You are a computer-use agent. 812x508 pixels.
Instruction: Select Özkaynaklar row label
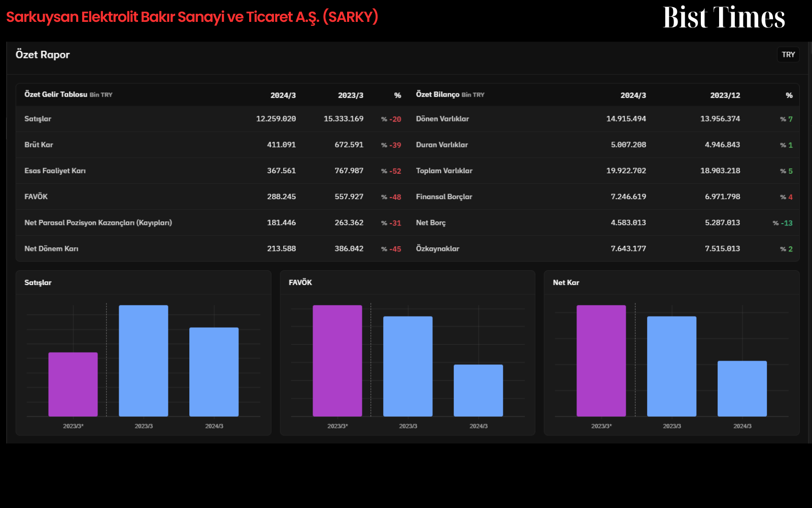(x=437, y=248)
